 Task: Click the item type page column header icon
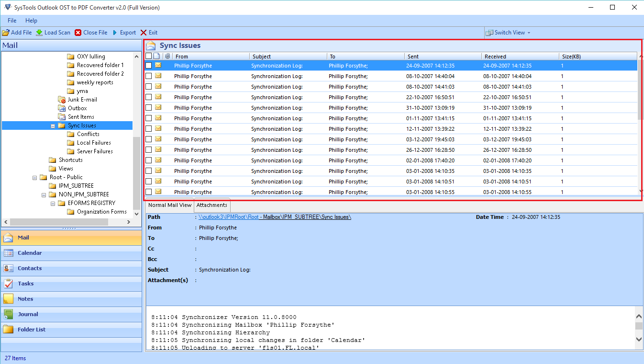click(156, 56)
